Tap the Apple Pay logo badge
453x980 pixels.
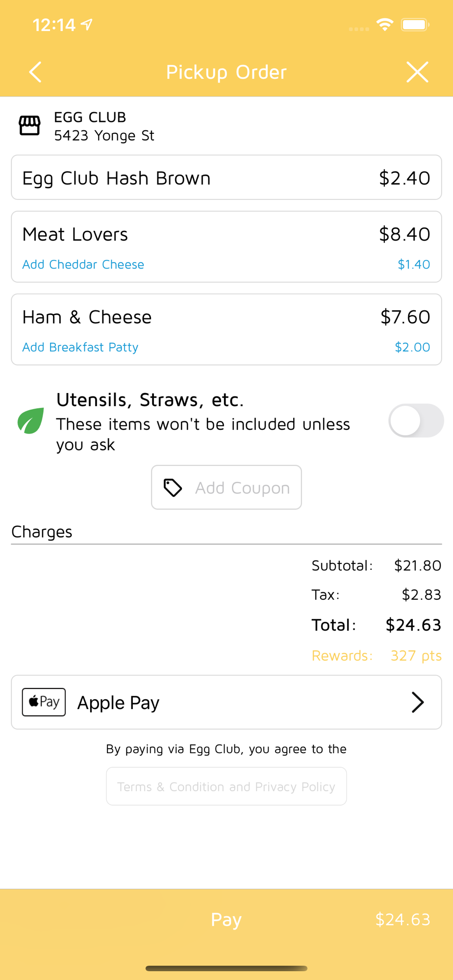click(x=44, y=702)
